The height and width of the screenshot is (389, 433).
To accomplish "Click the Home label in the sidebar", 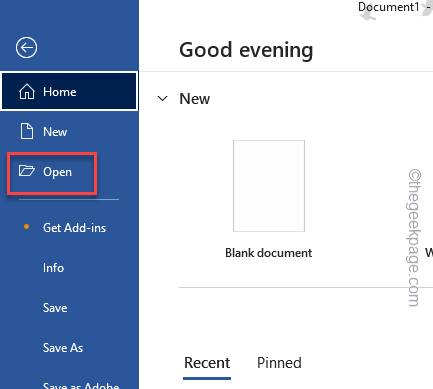I will [60, 92].
